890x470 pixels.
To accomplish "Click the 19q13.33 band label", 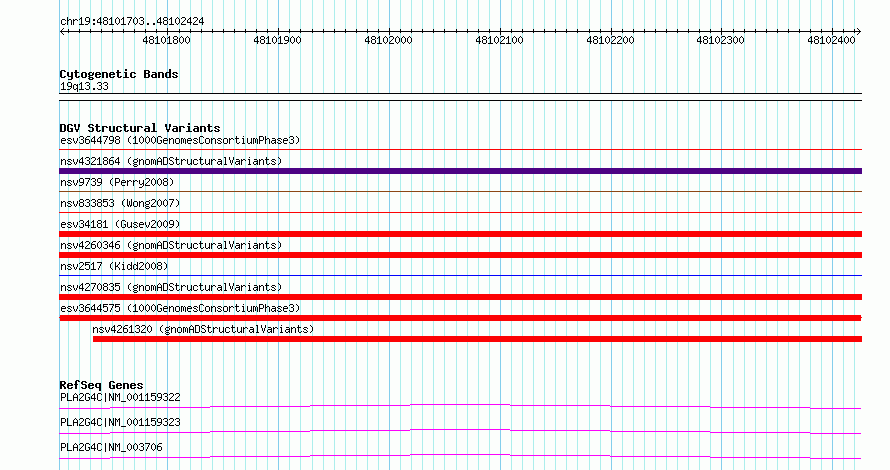I will [84, 86].
